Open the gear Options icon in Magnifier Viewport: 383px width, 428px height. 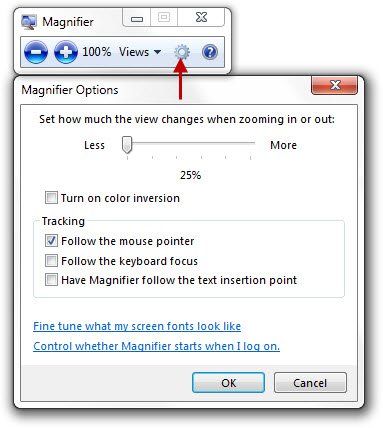[182, 52]
